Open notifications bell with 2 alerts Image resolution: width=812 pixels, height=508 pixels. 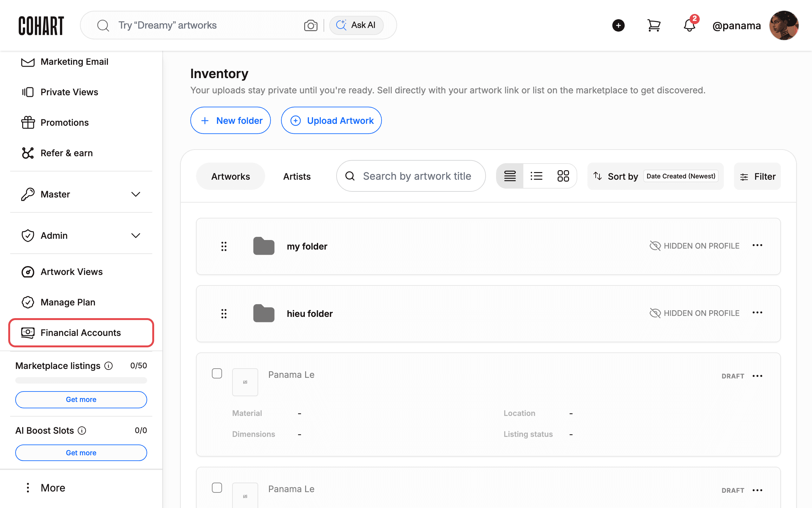[690, 25]
